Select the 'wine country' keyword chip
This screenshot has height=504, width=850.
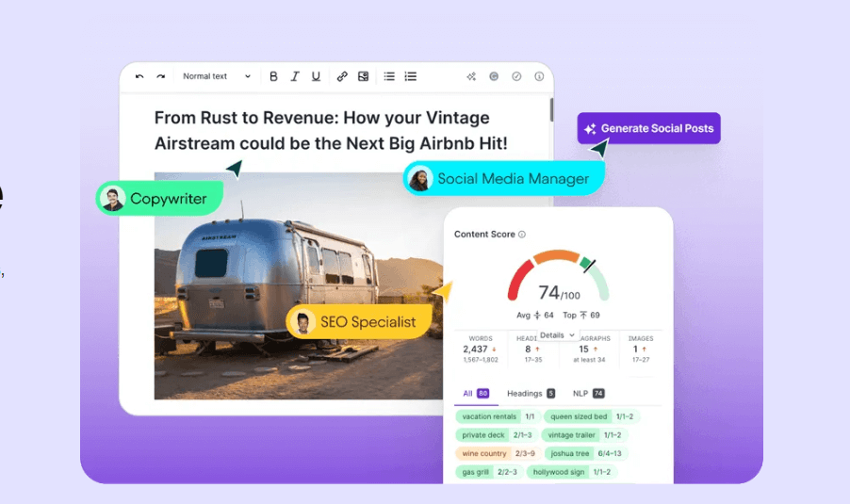point(499,454)
